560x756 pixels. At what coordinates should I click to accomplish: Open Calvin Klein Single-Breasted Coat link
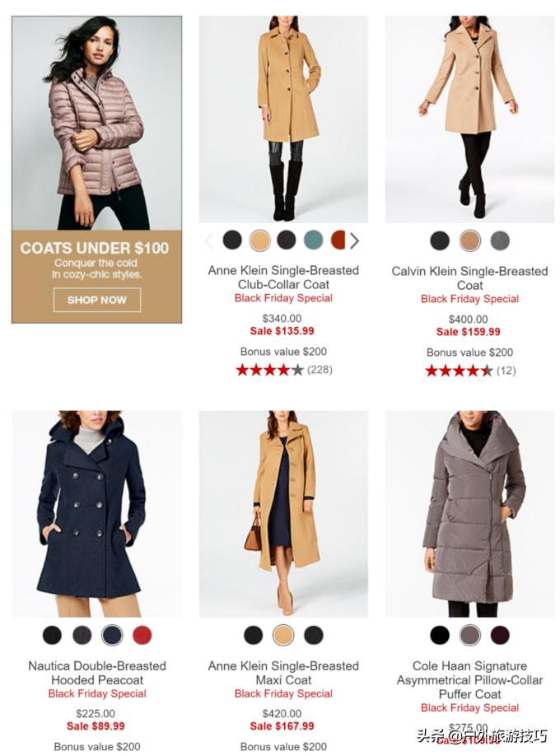[x=469, y=278]
